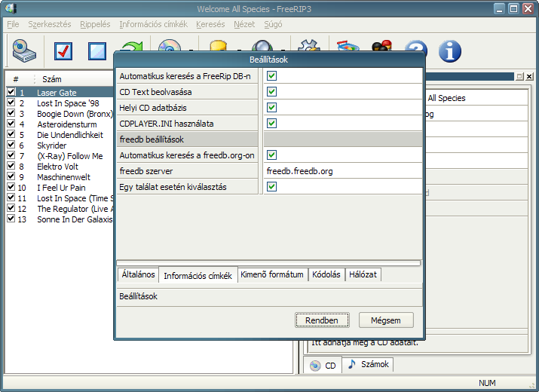Open the Súgó menu
This screenshot has width=539, height=392.
click(273, 24)
